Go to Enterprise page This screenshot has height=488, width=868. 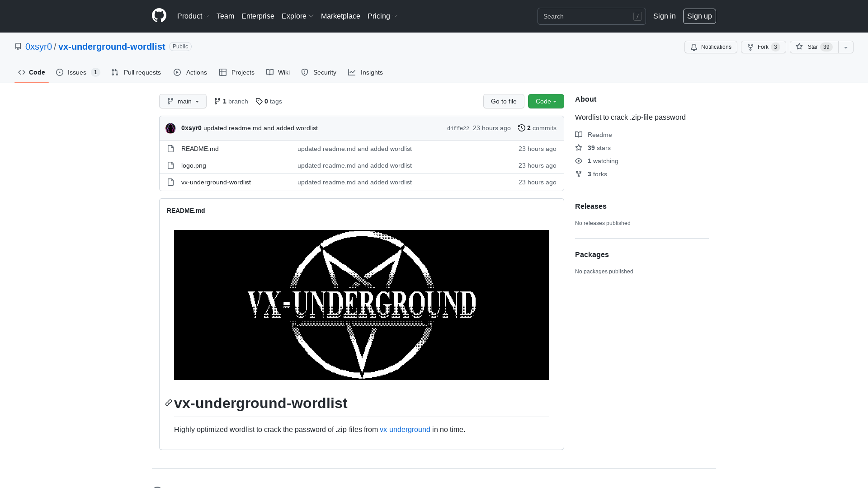pyautogui.click(x=258, y=16)
